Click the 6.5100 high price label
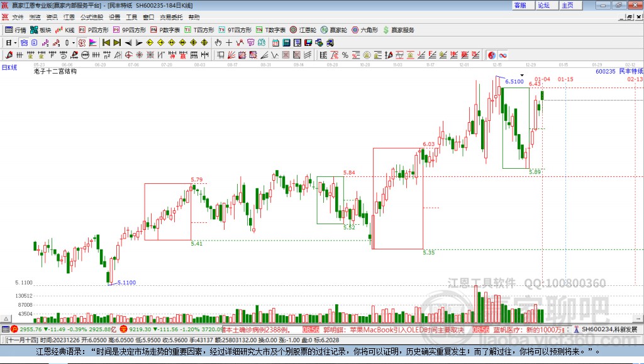This screenshot has width=644, height=364. click(x=514, y=81)
